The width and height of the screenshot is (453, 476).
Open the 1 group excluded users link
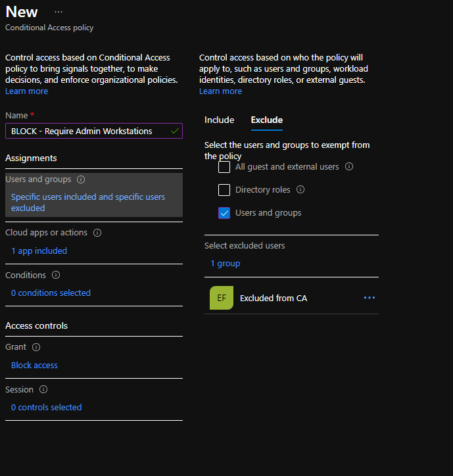pyautogui.click(x=225, y=263)
